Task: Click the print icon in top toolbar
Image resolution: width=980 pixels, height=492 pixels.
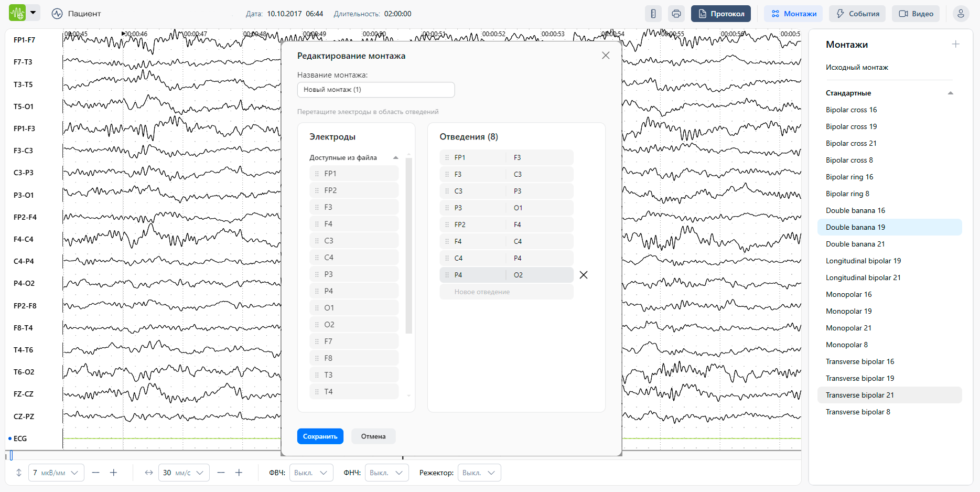Action: [676, 14]
